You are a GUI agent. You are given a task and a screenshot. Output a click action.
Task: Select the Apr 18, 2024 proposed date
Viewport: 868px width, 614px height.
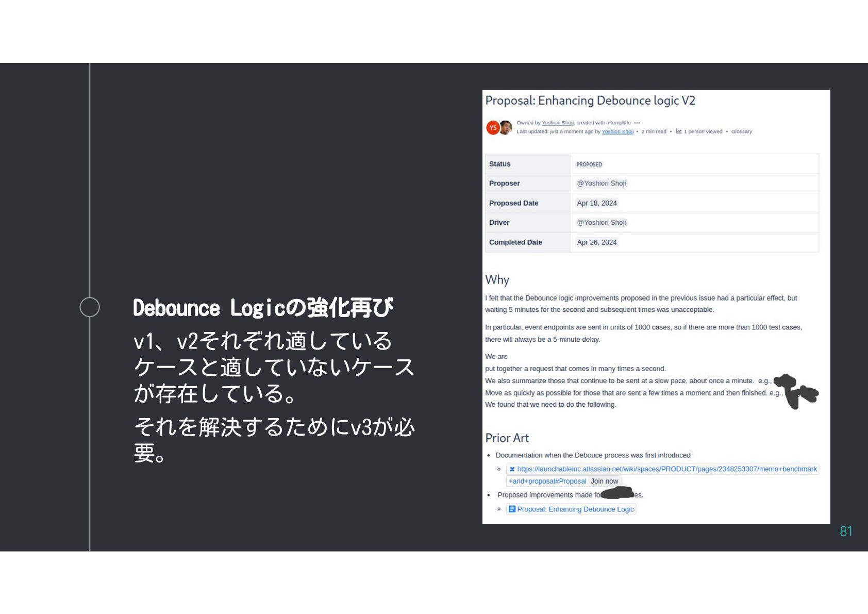(597, 203)
